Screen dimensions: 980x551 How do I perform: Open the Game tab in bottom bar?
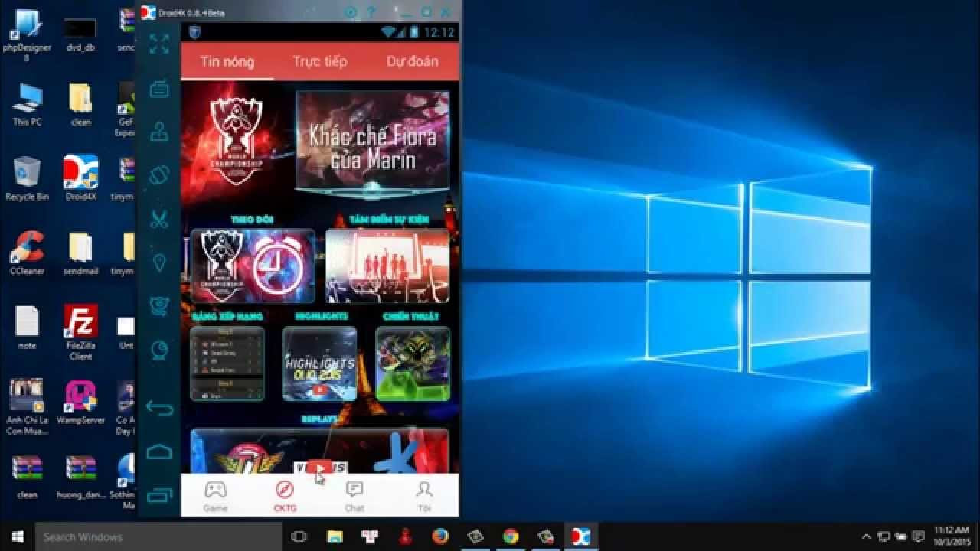pyautogui.click(x=215, y=496)
